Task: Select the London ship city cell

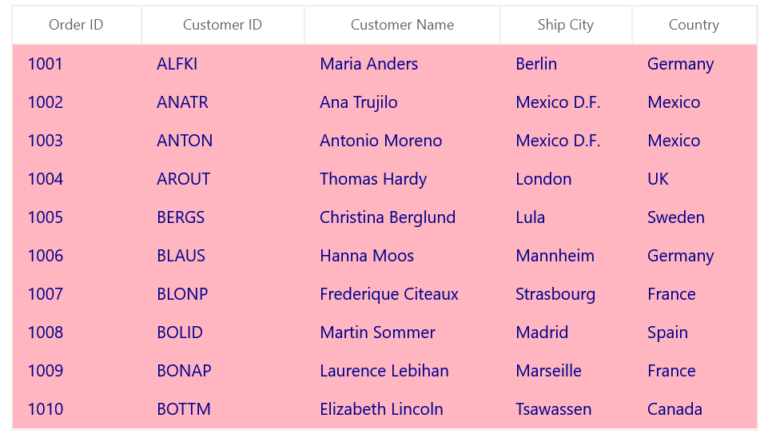Action: coord(566,179)
